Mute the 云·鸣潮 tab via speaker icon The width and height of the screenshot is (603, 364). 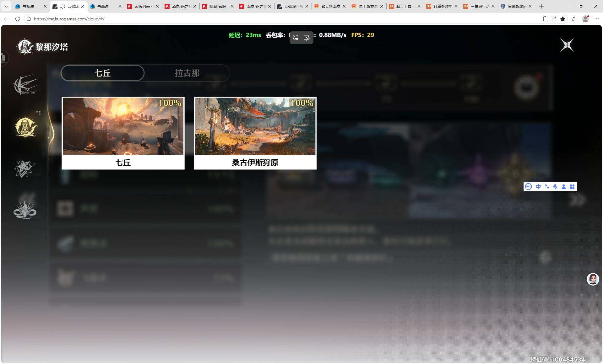(x=62, y=6)
